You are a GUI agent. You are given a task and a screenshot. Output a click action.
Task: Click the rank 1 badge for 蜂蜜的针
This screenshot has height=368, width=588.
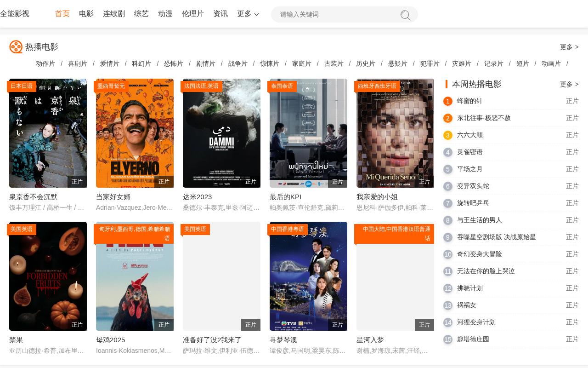448,101
